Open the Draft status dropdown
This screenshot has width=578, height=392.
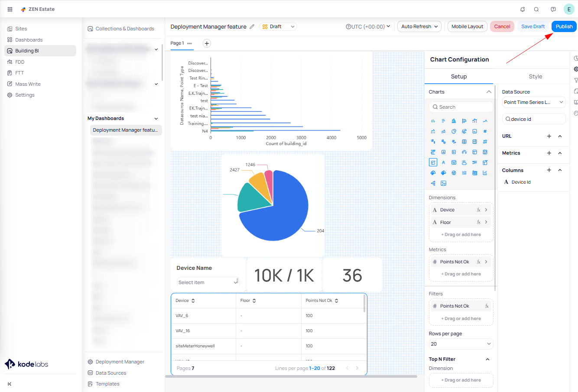tap(279, 26)
